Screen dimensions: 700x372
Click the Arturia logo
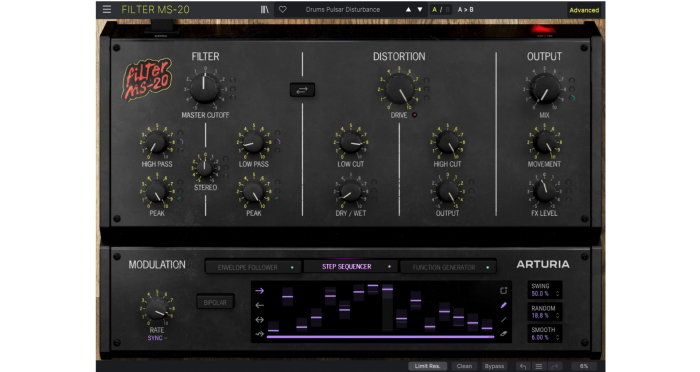tap(543, 264)
